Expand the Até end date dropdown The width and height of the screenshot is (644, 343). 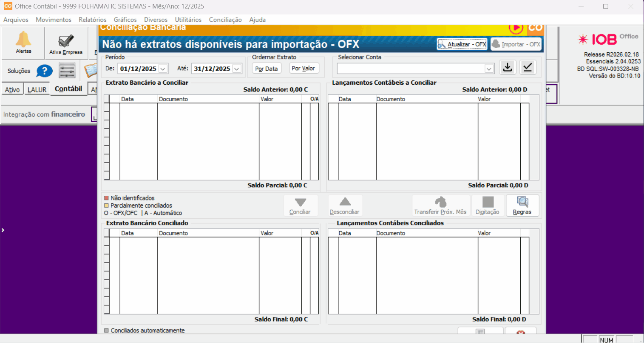[237, 69]
